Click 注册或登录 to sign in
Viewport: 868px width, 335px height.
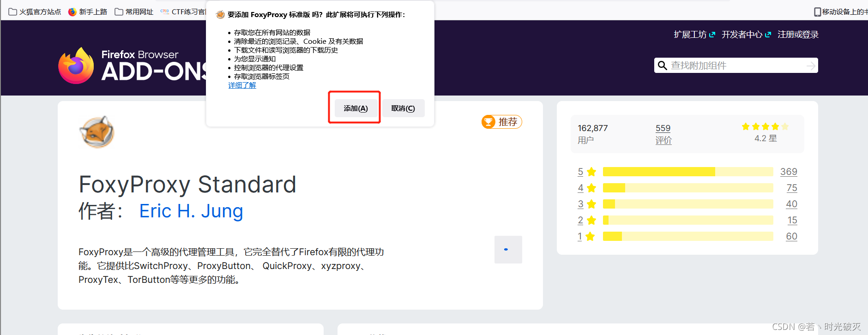(x=798, y=35)
